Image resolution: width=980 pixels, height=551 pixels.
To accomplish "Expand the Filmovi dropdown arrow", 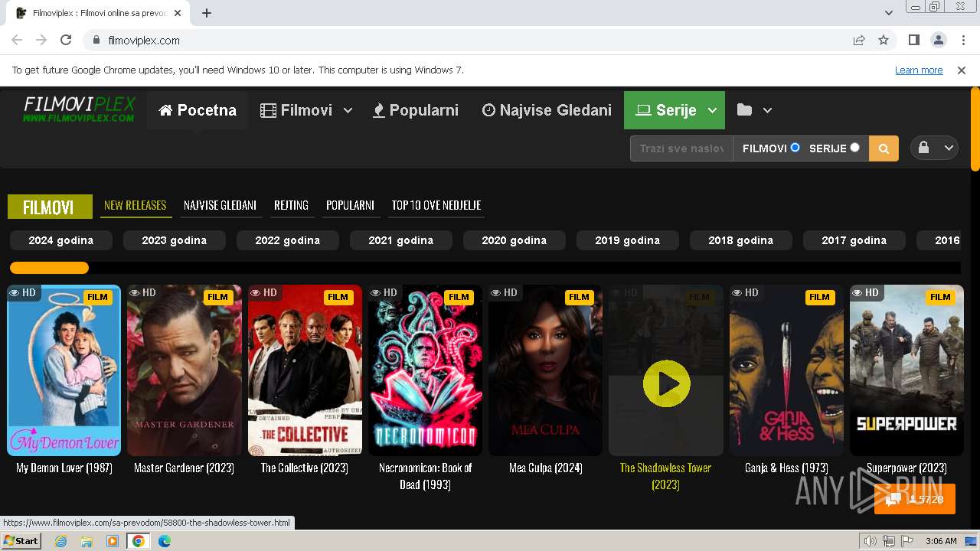I will (348, 110).
